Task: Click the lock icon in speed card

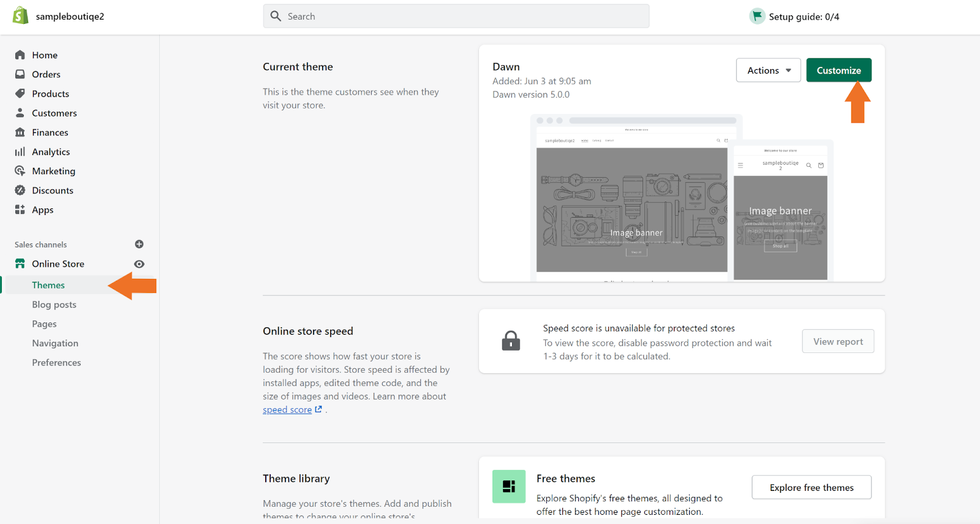Action: [511, 341]
